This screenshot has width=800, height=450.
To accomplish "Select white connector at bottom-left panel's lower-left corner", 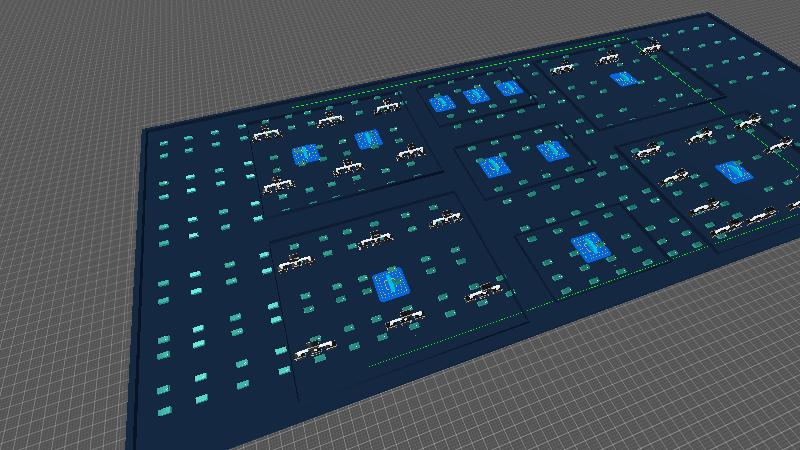I will tap(313, 350).
